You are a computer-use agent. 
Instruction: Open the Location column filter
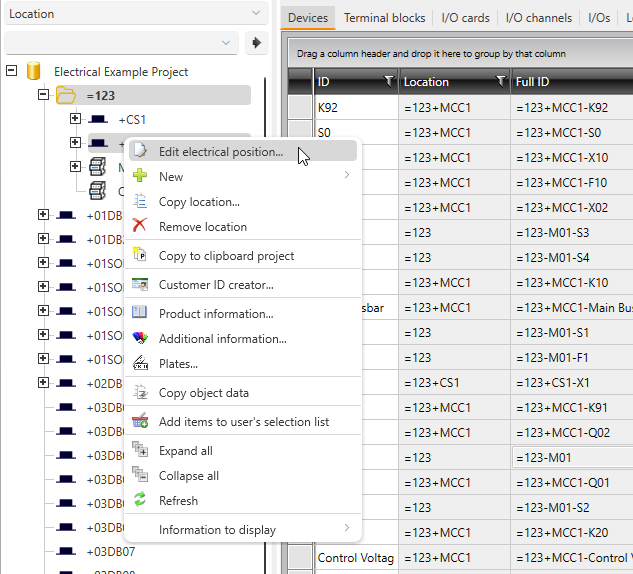500,81
